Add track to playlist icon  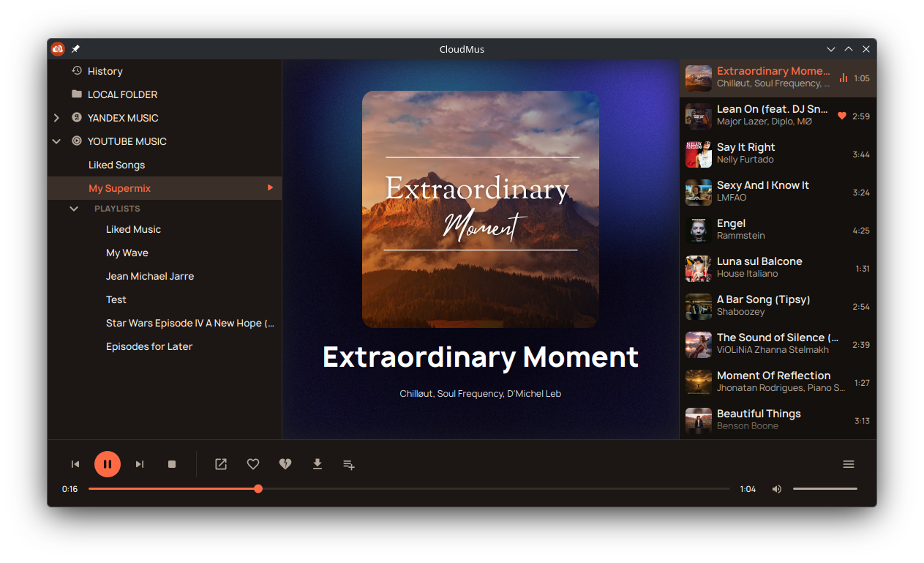[x=350, y=465]
